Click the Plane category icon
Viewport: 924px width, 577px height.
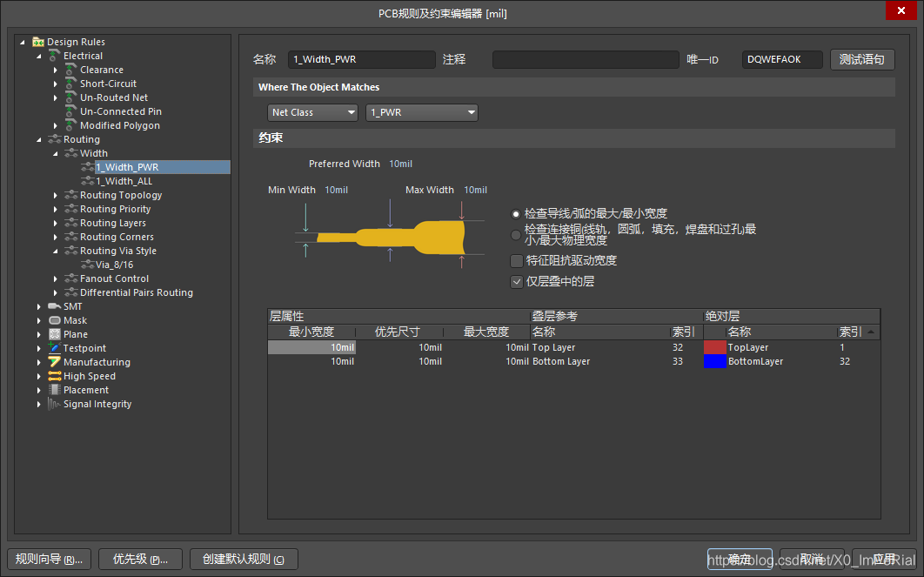pyautogui.click(x=55, y=334)
